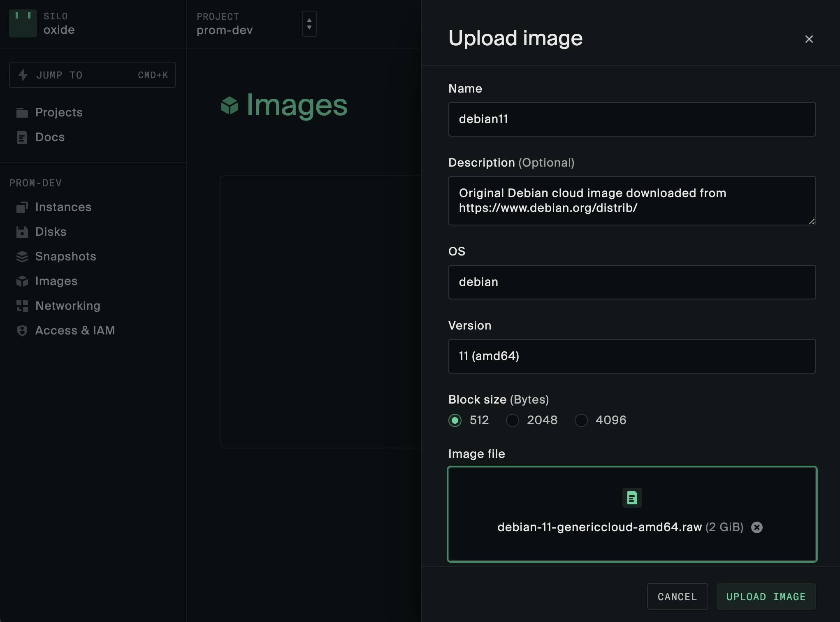Click the Image file drop zone
Viewport: 840px width, 622px height.
click(632, 514)
